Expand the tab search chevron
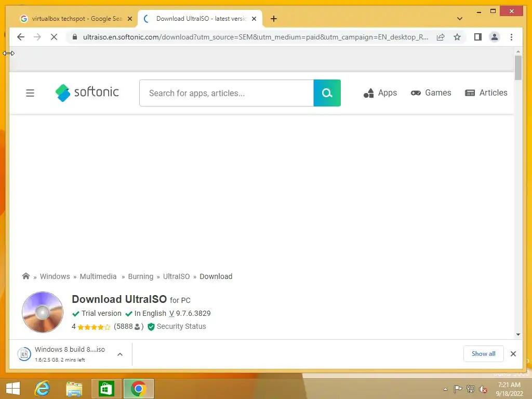Image resolution: width=532 pixels, height=399 pixels. [x=460, y=19]
